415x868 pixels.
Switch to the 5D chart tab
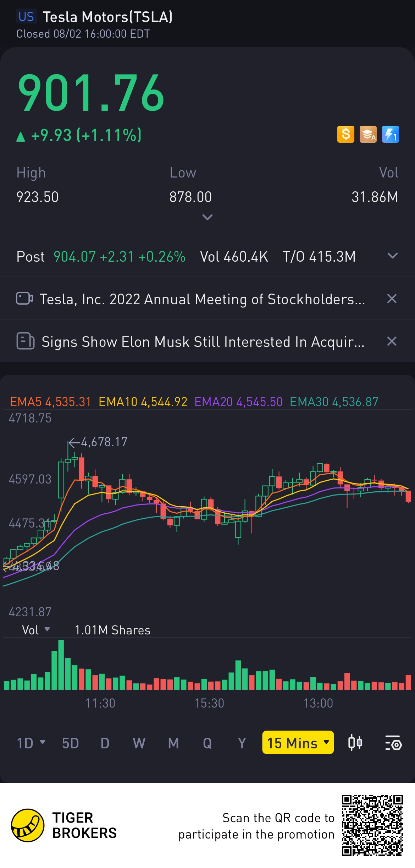pyautogui.click(x=70, y=743)
